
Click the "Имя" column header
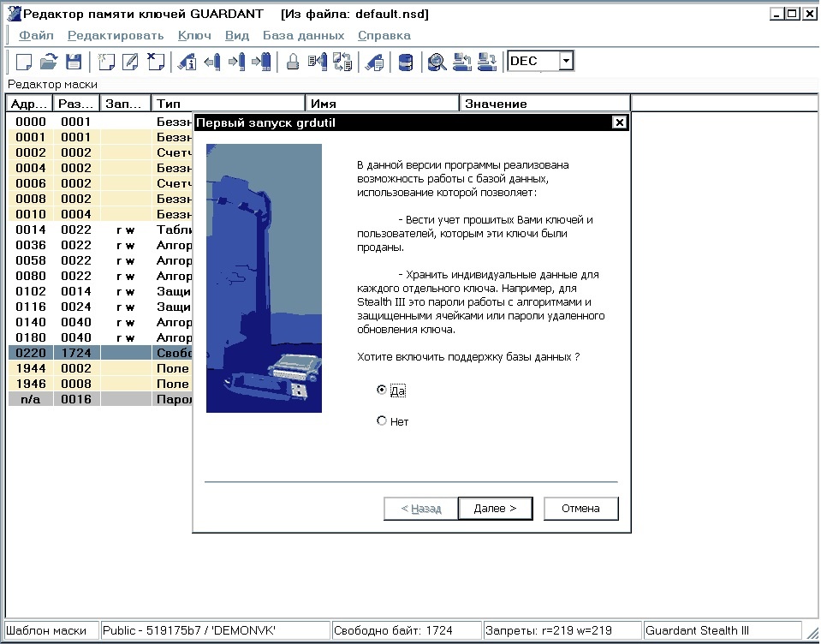(x=383, y=104)
